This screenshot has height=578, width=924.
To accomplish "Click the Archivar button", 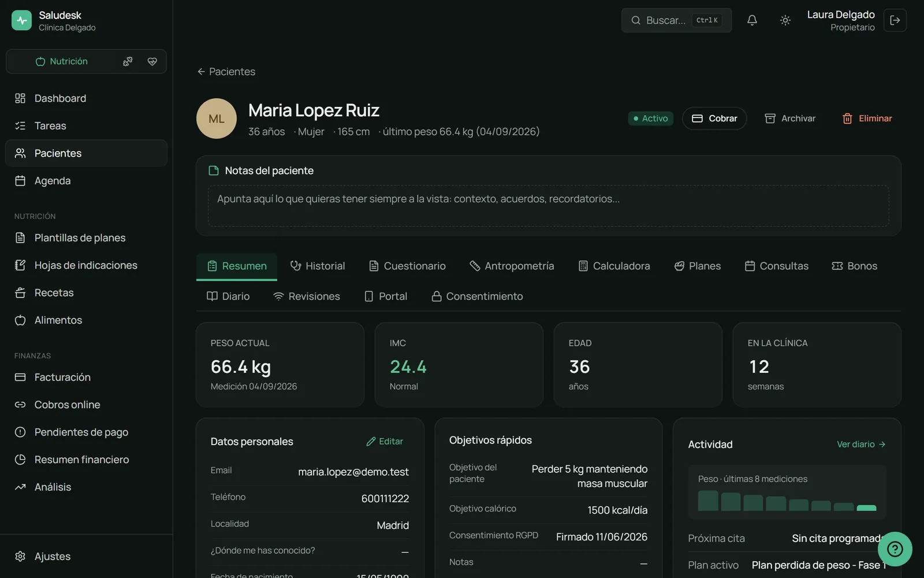I will tap(790, 118).
